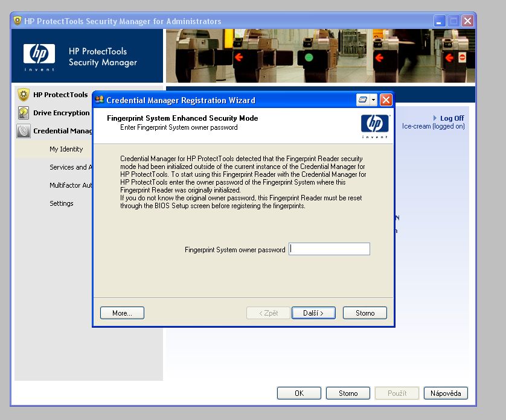Click the HP logo in the Security Manager banner
Screen dimensions: 506x420
tap(39, 57)
